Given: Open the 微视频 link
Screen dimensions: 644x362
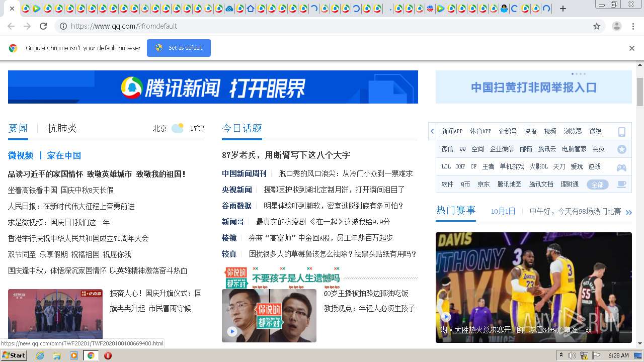Looking at the screenshot, I should click(x=21, y=155).
